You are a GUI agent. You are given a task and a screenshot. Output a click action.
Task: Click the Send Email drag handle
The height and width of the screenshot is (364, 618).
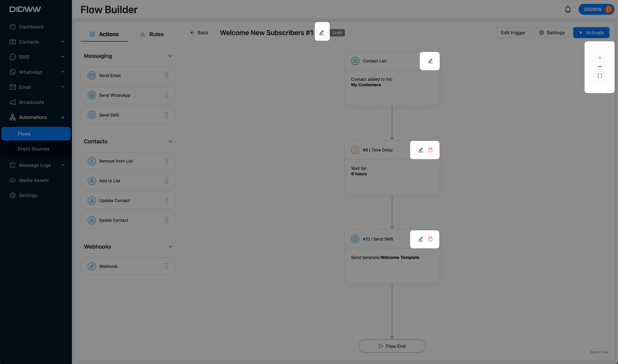(166, 76)
